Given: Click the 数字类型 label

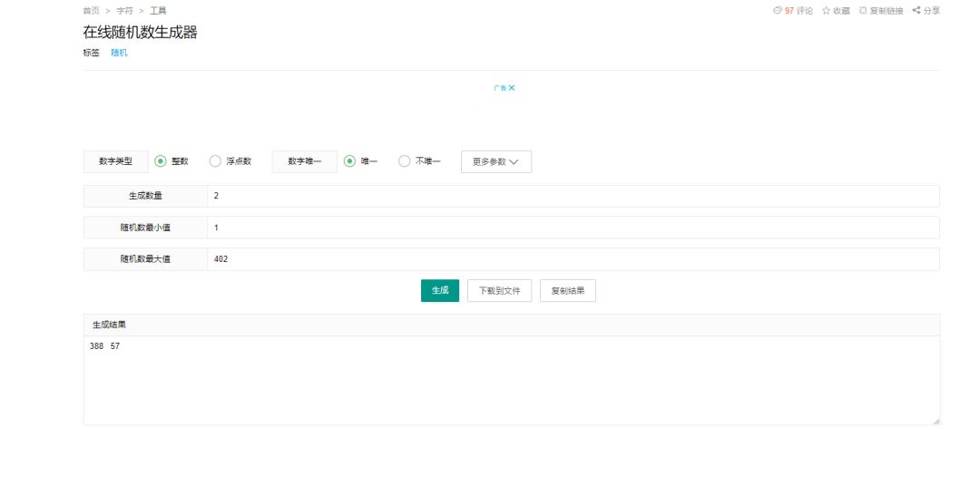Looking at the screenshot, I should tap(115, 161).
